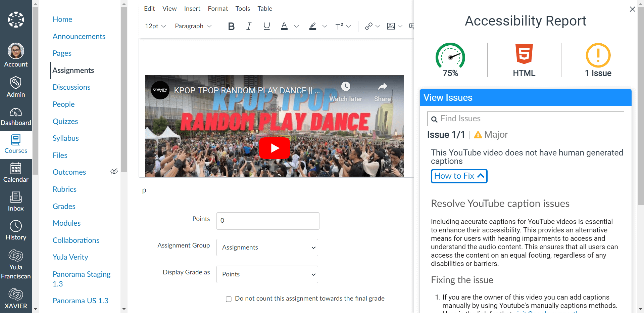Image resolution: width=644 pixels, height=313 pixels.
Task: Open the Account profile avatar
Action: click(x=16, y=51)
